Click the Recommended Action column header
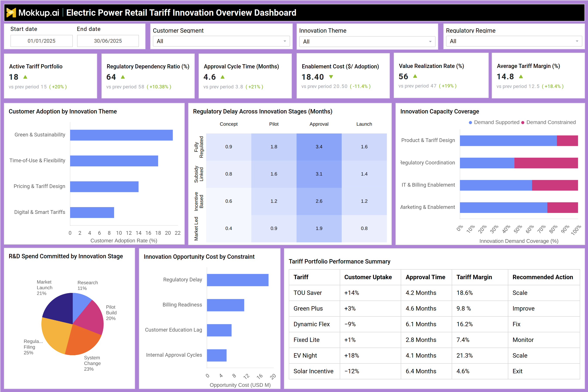The image size is (588, 392). point(542,277)
